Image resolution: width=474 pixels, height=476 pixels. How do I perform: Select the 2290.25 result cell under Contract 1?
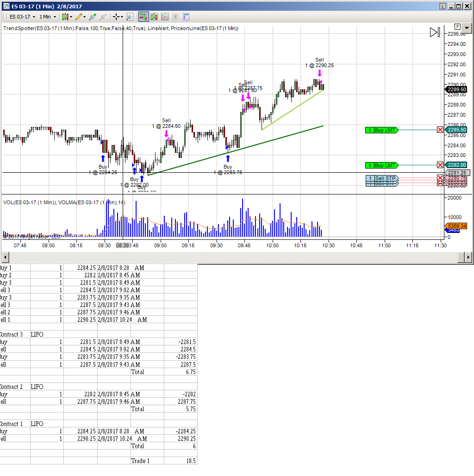[181, 438]
